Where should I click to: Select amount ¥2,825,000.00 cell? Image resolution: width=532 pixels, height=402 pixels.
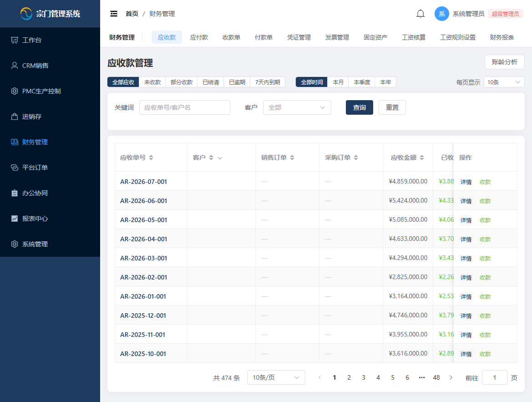coord(408,277)
